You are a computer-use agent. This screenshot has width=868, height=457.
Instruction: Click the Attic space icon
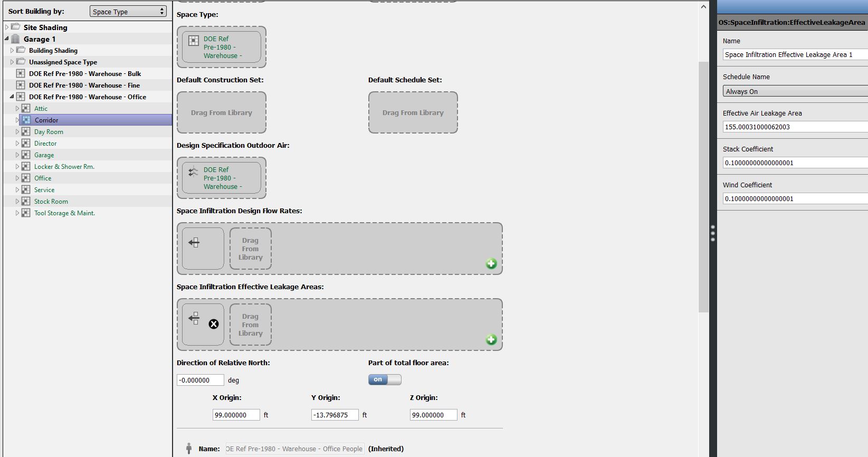click(26, 108)
